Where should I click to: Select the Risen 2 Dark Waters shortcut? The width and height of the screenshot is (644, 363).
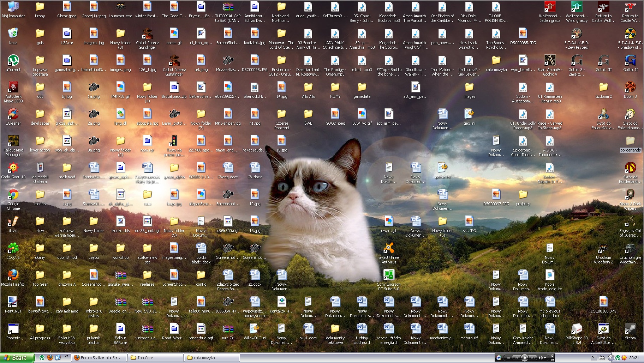(x=630, y=199)
